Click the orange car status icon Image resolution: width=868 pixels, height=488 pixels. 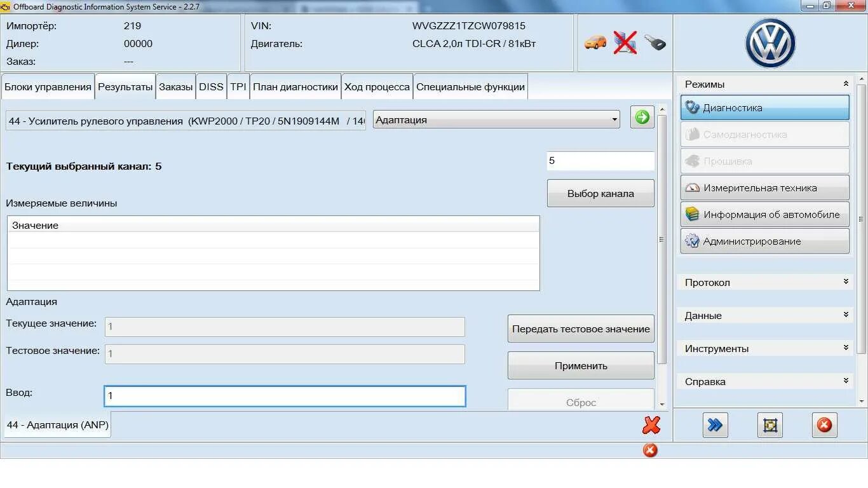click(595, 43)
